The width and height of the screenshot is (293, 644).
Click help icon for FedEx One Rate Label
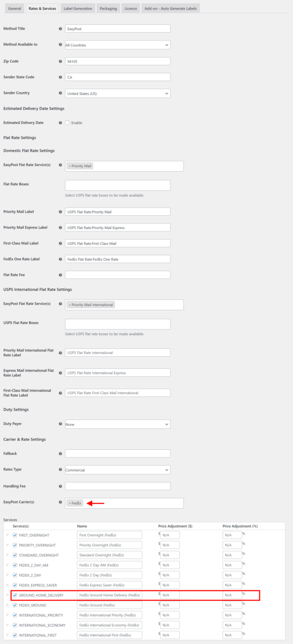tap(61, 259)
